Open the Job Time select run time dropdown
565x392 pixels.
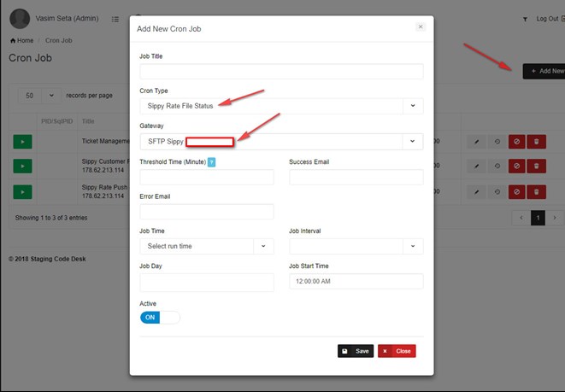click(x=206, y=246)
